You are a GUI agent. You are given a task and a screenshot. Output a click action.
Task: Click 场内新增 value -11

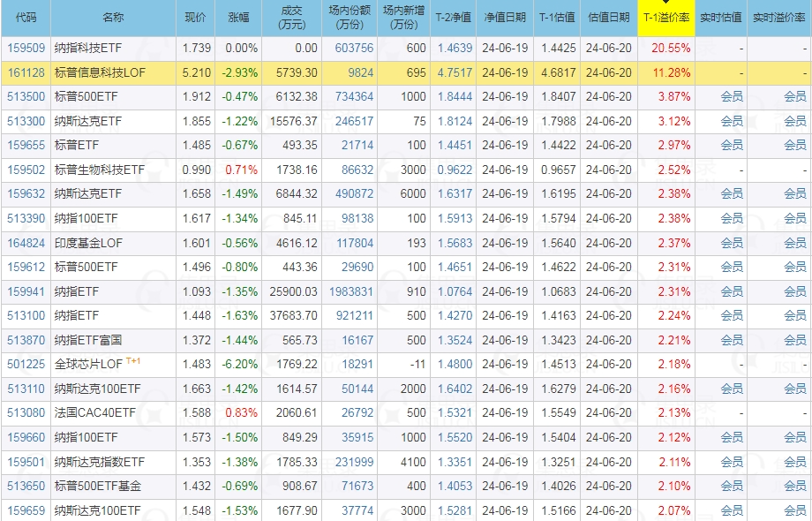point(417,364)
